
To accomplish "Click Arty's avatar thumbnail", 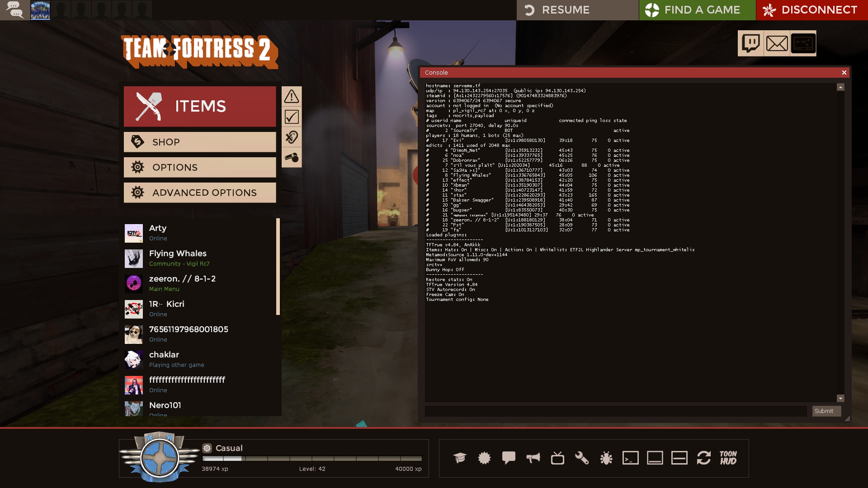I will [134, 233].
